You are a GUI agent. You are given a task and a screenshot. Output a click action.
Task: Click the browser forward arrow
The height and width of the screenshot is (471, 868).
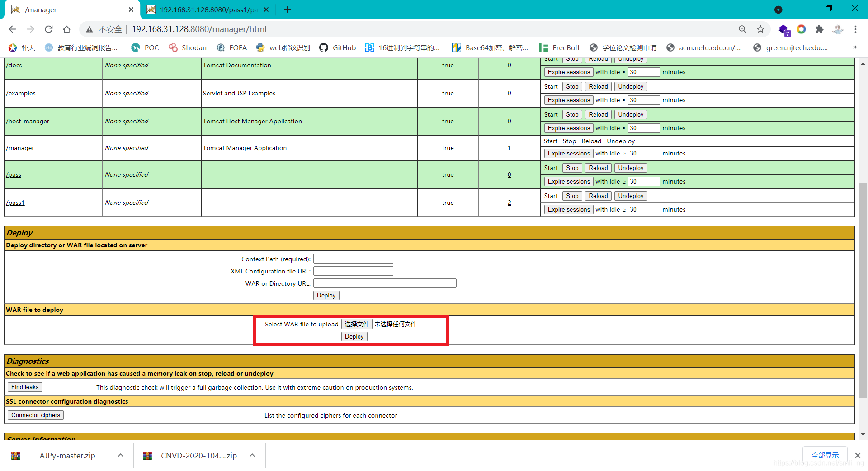(31, 29)
